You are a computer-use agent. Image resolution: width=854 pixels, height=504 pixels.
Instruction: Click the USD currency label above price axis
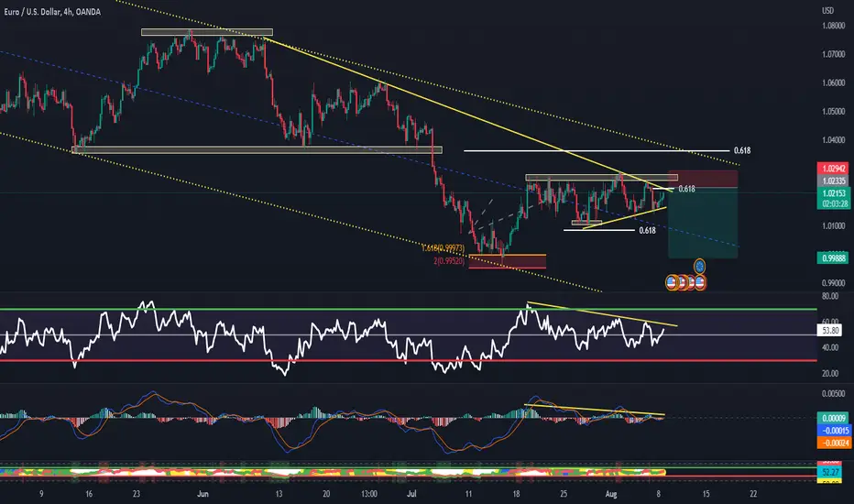(x=827, y=10)
